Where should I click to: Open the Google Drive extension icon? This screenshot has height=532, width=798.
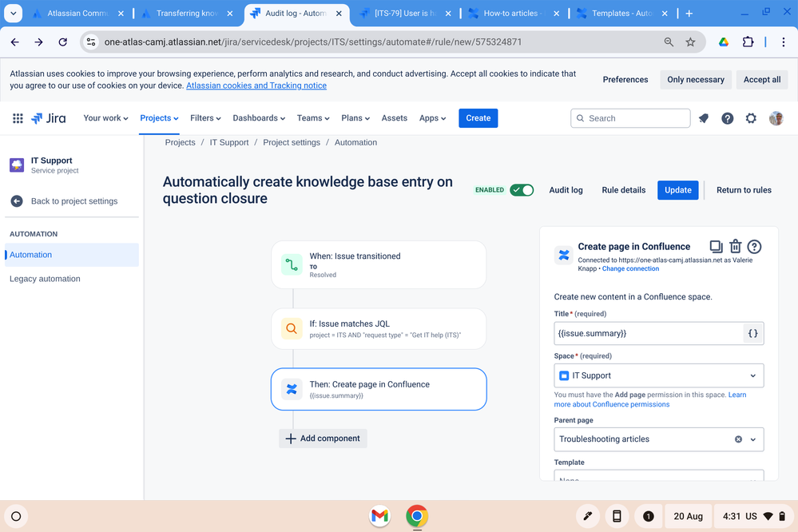[723, 42]
